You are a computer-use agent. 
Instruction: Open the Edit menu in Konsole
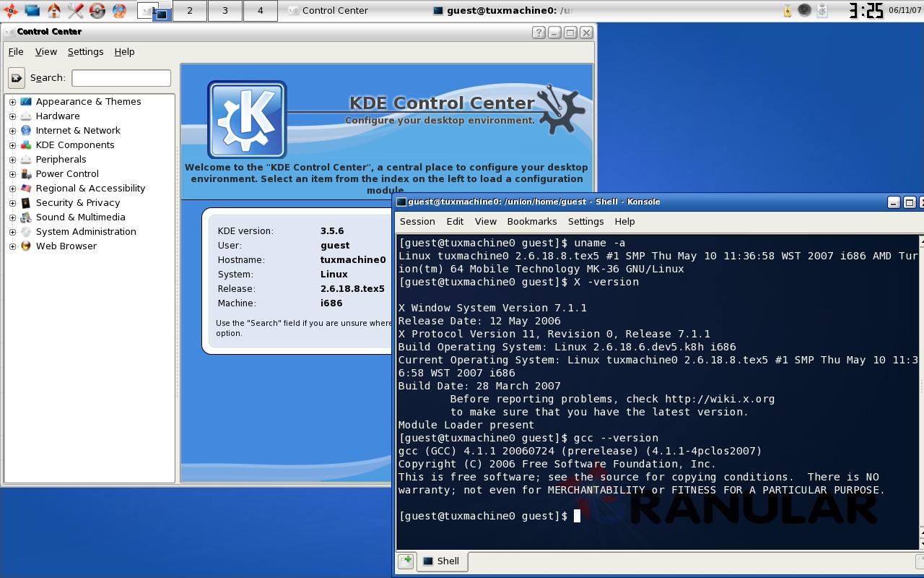coord(455,221)
